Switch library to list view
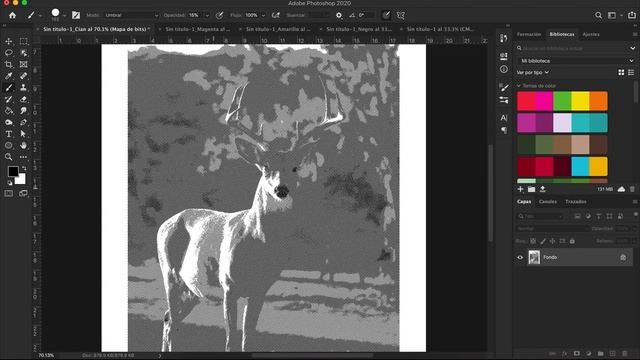 tap(631, 72)
